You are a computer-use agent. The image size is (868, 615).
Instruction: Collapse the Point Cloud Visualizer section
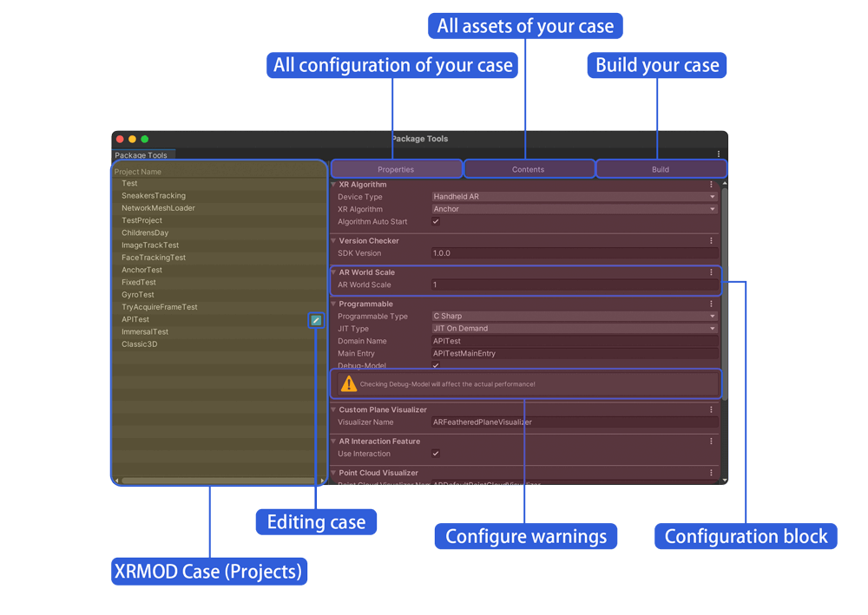[x=333, y=473]
